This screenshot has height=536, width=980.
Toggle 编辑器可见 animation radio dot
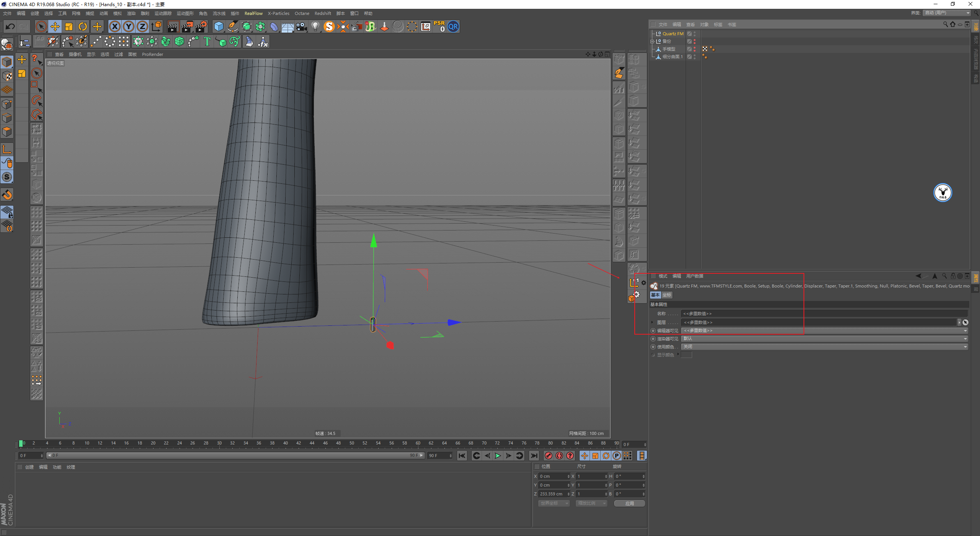[x=653, y=331]
